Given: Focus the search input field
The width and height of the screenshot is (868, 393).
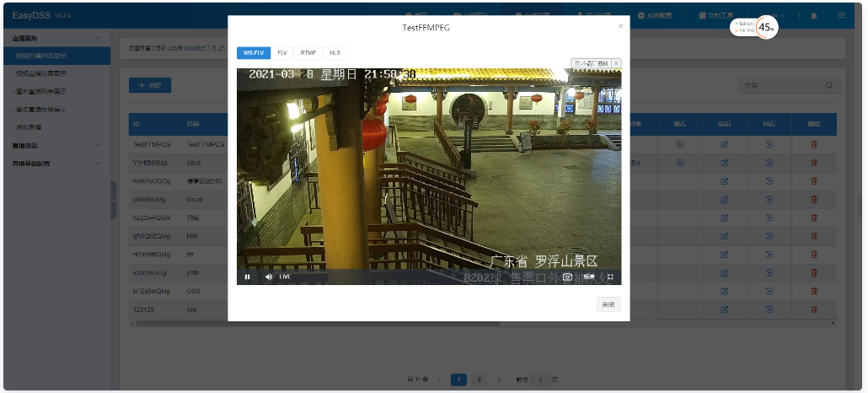Looking at the screenshot, I should point(790,85).
